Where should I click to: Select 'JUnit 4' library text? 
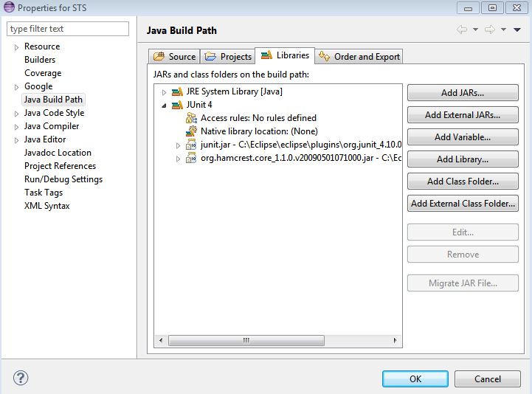tap(199, 105)
